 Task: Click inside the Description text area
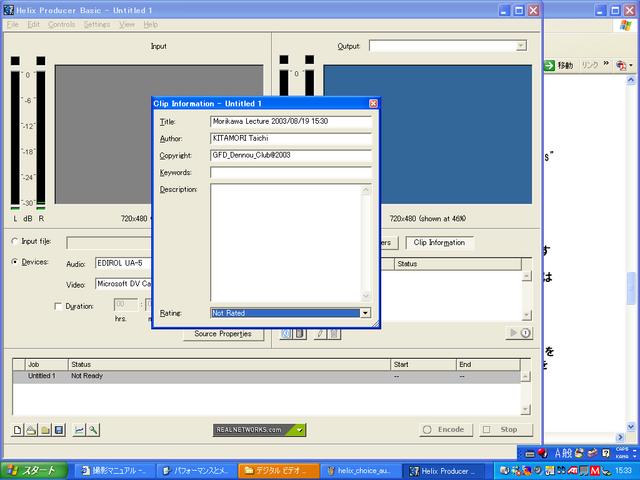click(x=286, y=242)
